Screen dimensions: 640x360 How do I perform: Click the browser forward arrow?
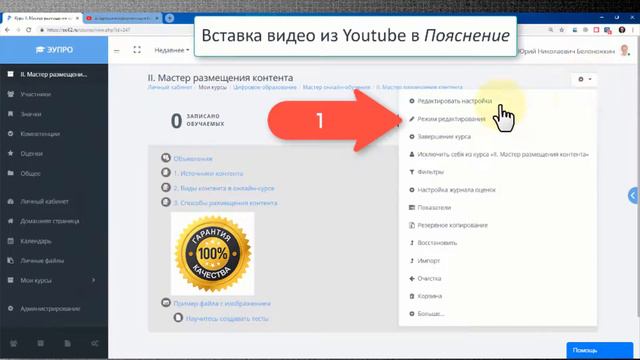18,30
